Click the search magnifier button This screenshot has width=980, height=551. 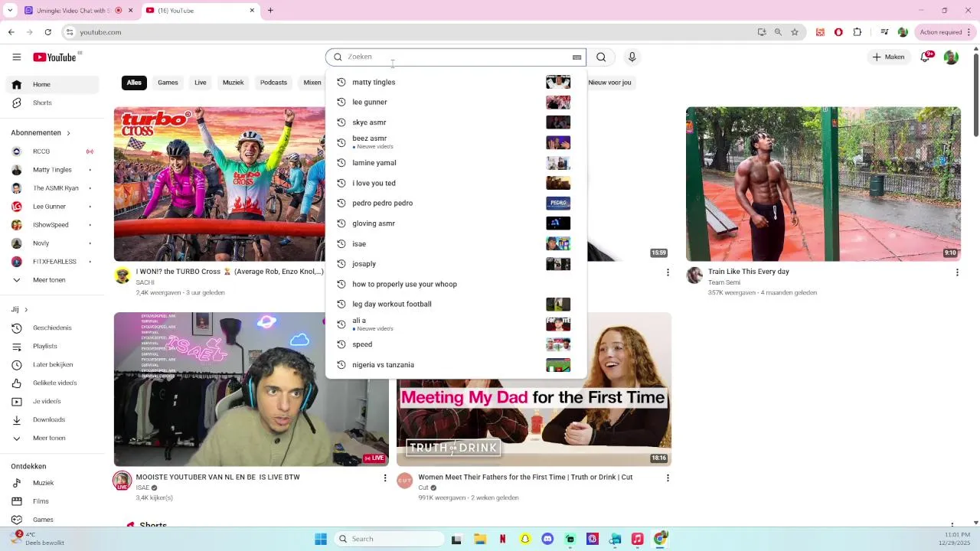[601, 57]
